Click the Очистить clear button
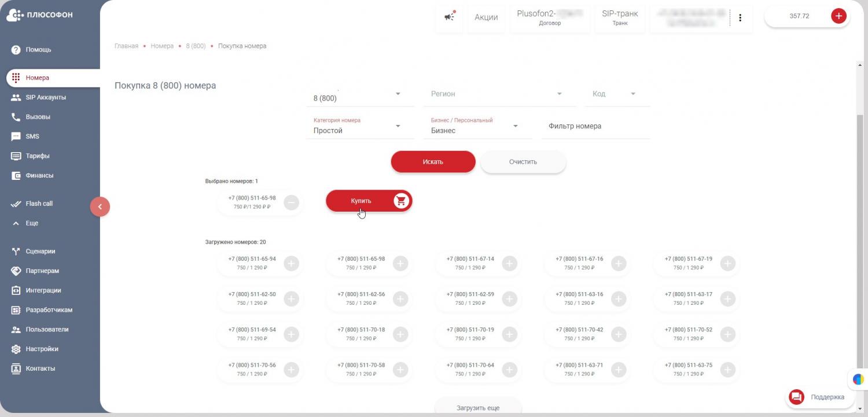868x417 pixels. tap(523, 162)
